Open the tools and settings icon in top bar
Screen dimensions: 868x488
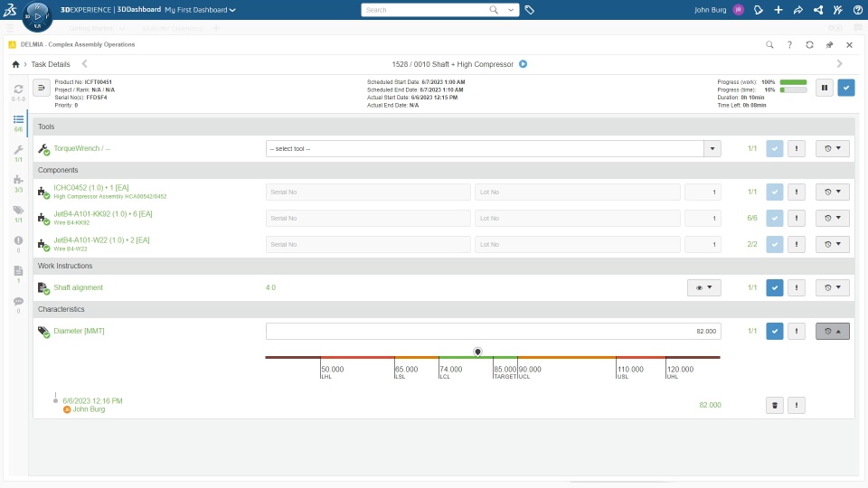coord(838,10)
